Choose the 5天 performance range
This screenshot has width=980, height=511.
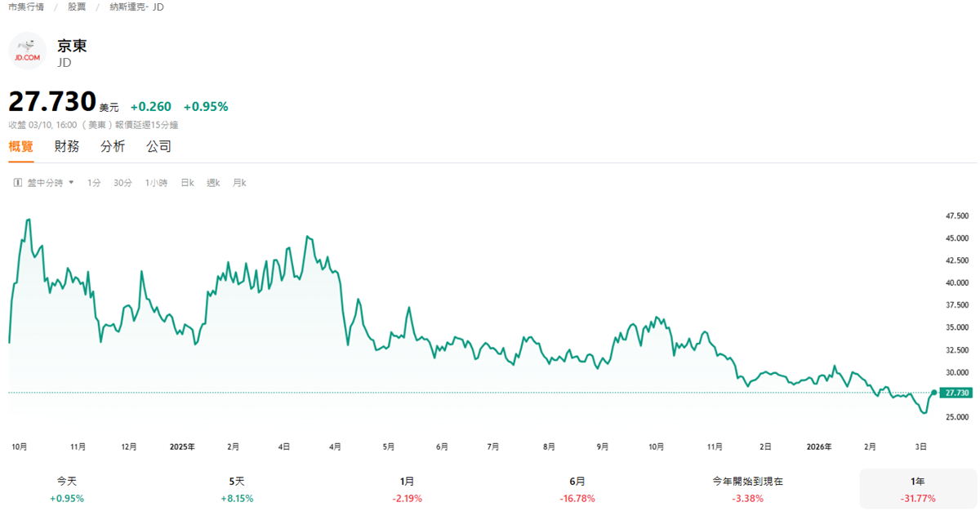coord(238,490)
